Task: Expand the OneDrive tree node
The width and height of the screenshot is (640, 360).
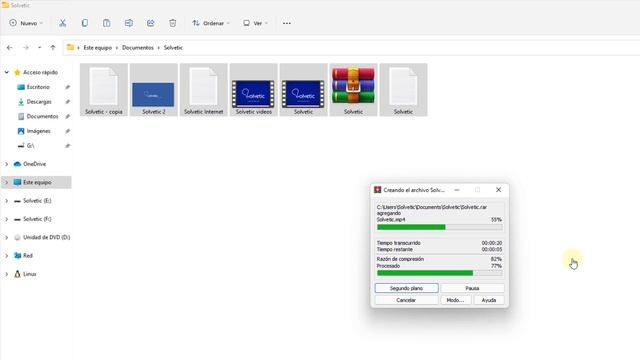Action: tap(7, 164)
